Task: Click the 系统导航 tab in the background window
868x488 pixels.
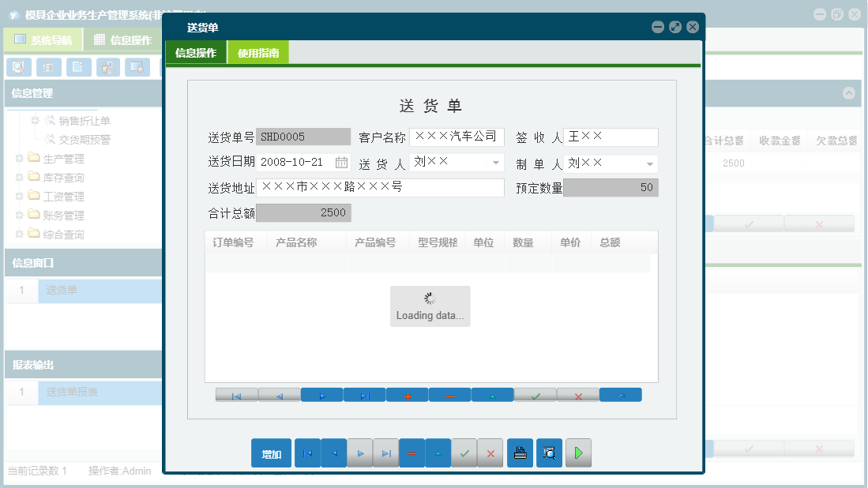Action: (43, 39)
